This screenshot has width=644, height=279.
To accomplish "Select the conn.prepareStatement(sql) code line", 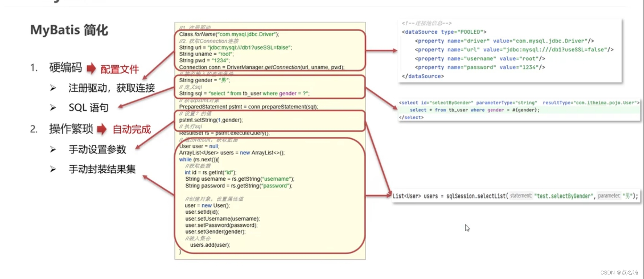I will point(248,107).
